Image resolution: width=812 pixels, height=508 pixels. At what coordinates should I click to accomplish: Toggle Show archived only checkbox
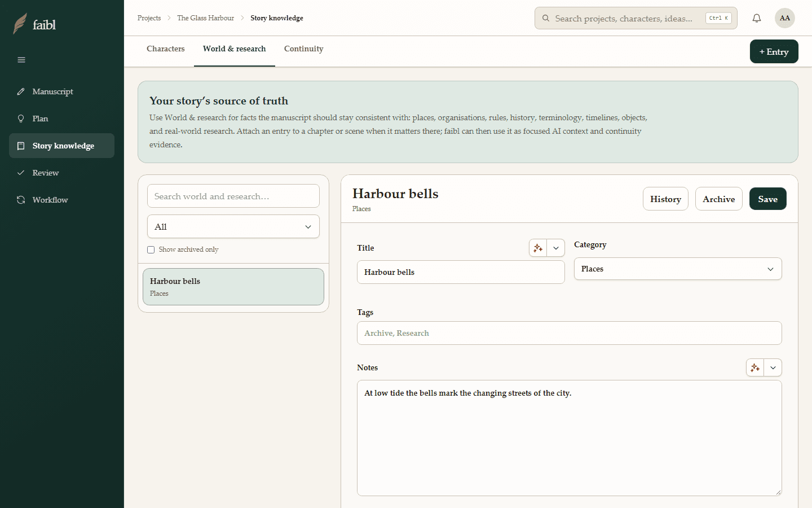coord(151,249)
